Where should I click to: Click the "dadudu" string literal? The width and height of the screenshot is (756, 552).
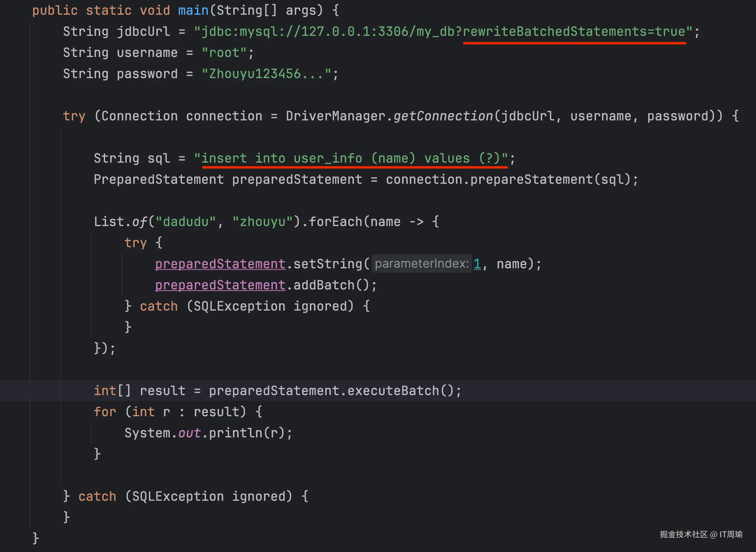[186, 222]
